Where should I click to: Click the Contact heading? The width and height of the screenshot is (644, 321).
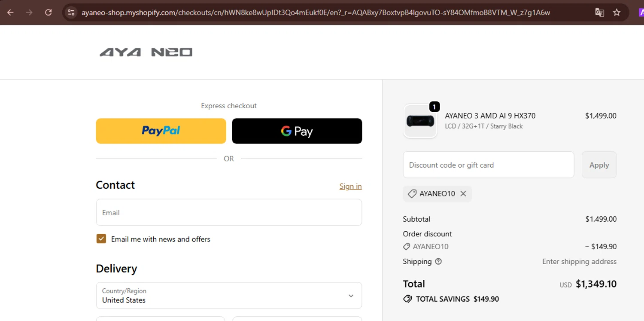[115, 185]
